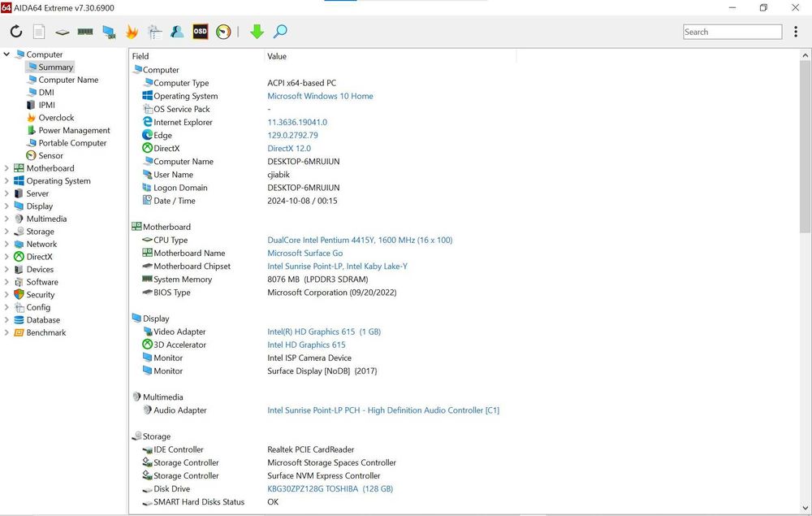Image resolution: width=812 pixels, height=516 pixels.
Task: Open the CPUID person icon in toolbar
Action: pyautogui.click(x=177, y=32)
